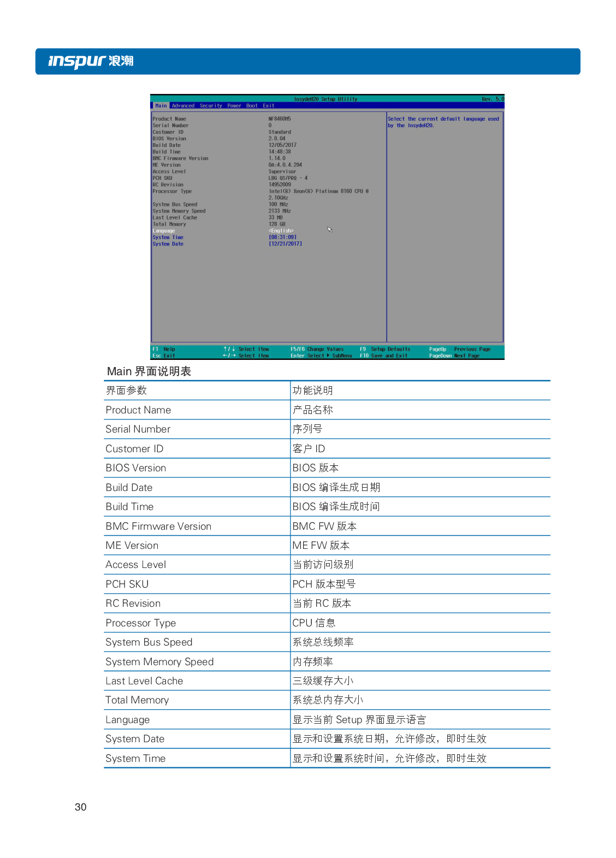616x858 pixels.
Task: Open the Language <English> selector
Action: coord(281,231)
